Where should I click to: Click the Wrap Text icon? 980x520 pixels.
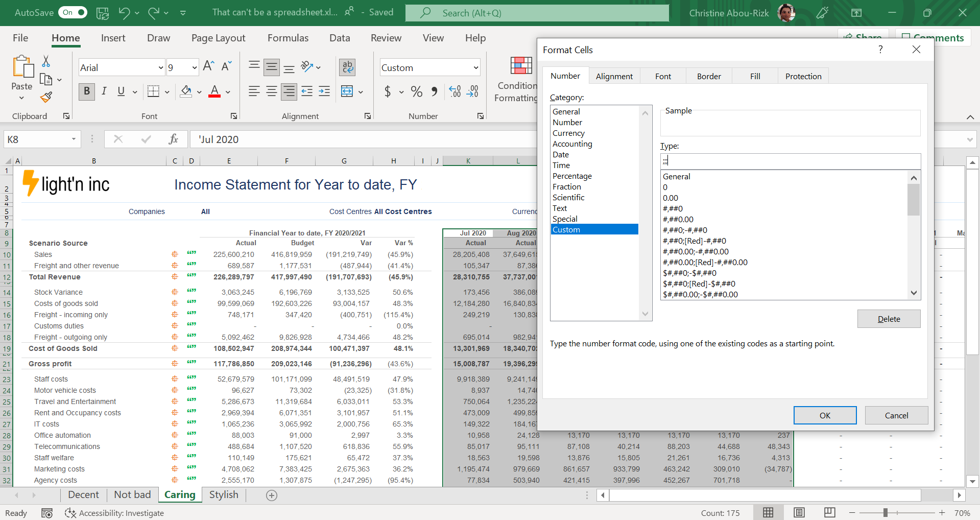click(347, 67)
